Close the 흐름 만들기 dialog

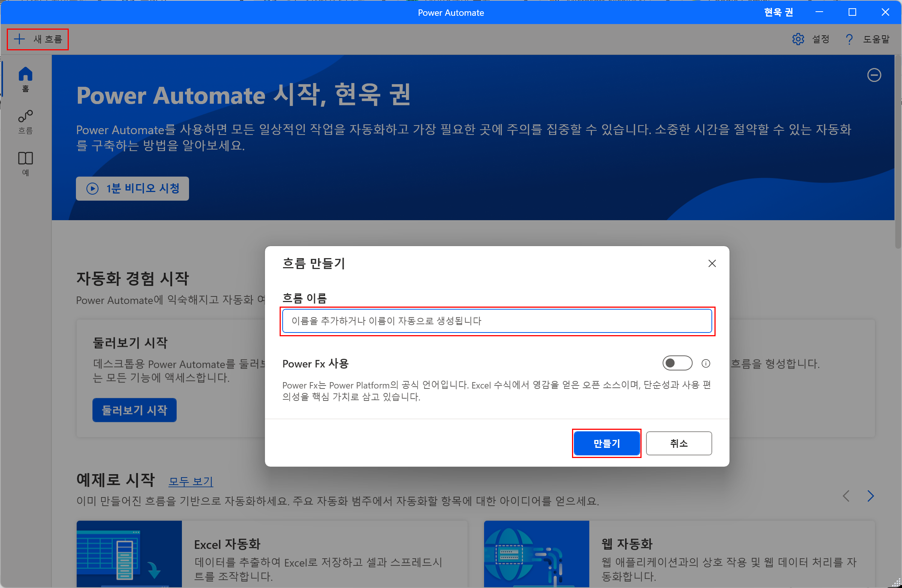[x=712, y=264]
